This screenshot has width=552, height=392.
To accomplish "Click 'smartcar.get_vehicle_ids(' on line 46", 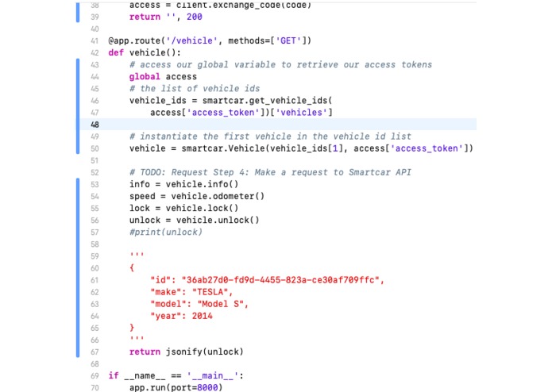I will [267, 101].
